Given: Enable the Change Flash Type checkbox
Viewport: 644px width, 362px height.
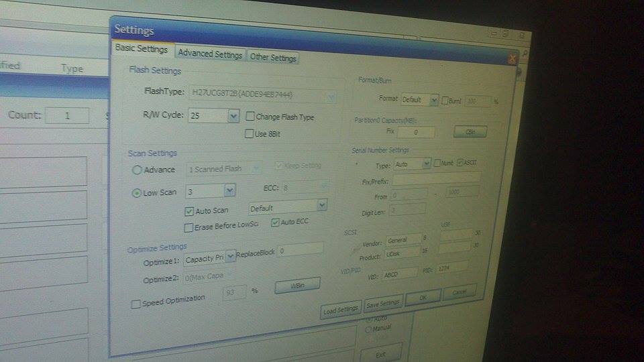Looking at the screenshot, I should click(x=250, y=117).
